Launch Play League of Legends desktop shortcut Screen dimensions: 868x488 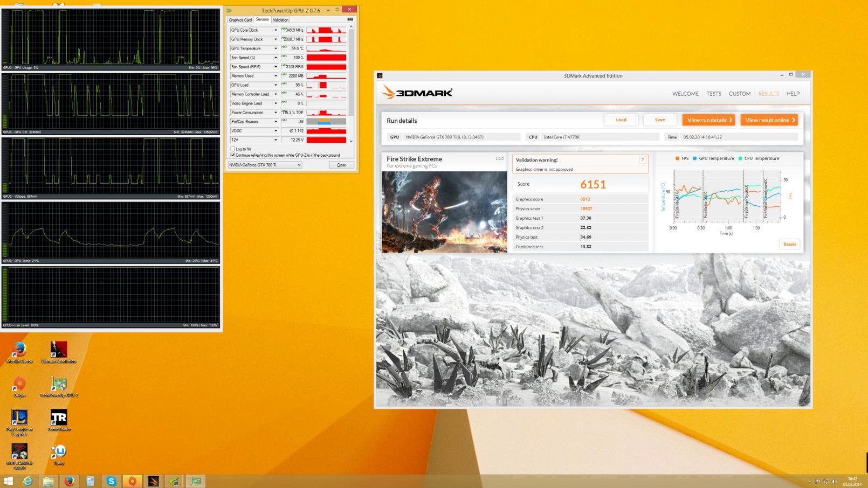19,422
